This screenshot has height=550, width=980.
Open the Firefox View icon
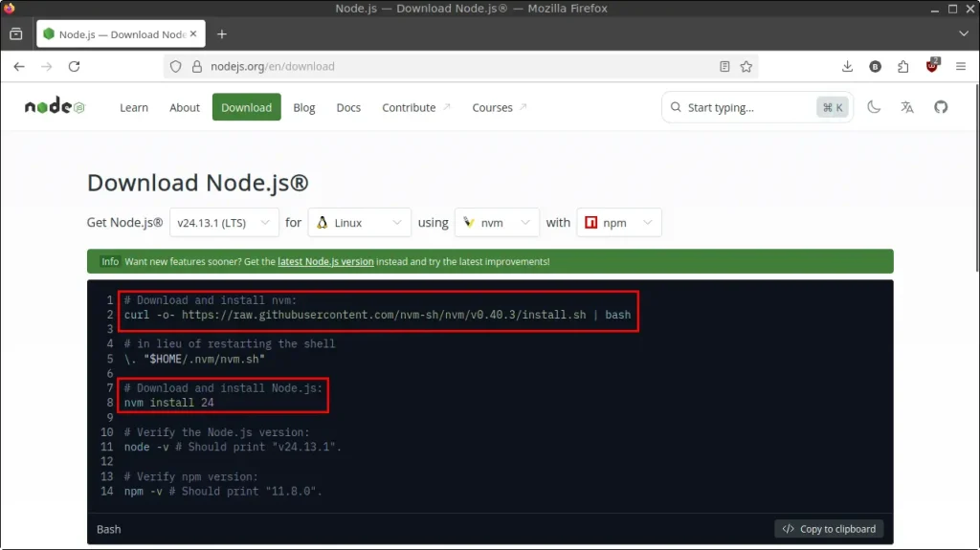click(x=16, y=34)
